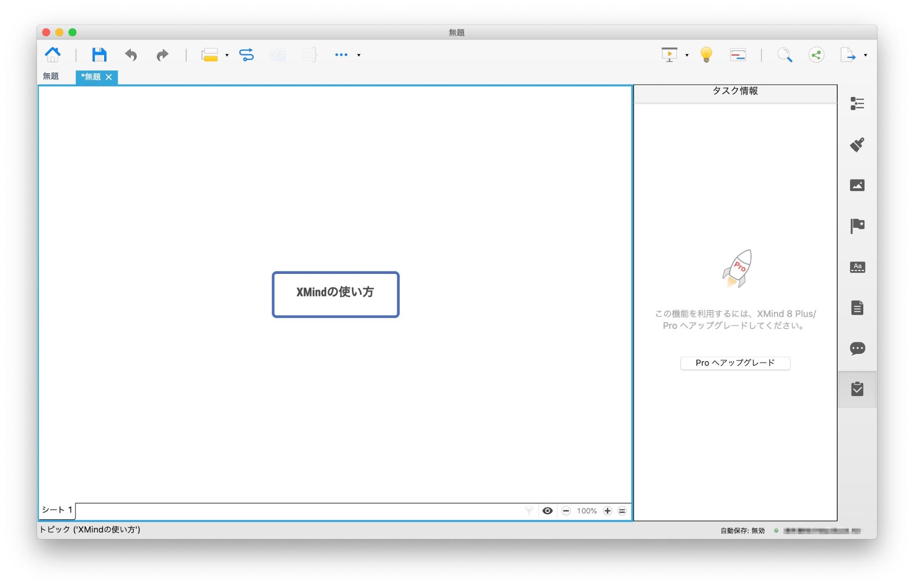This screenshot has height=588, width=914.
Task: Zoom out with the minus button
Action: coord(566,511)
